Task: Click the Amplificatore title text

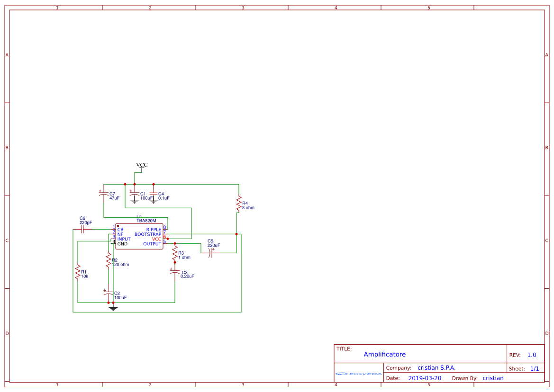Action: click(x=385, y=354)
